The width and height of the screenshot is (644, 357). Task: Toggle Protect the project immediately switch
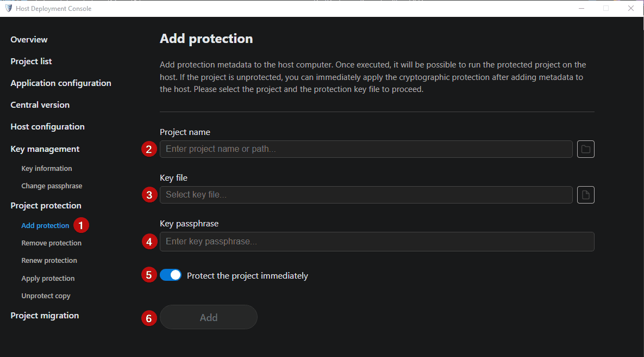(171, 275)
